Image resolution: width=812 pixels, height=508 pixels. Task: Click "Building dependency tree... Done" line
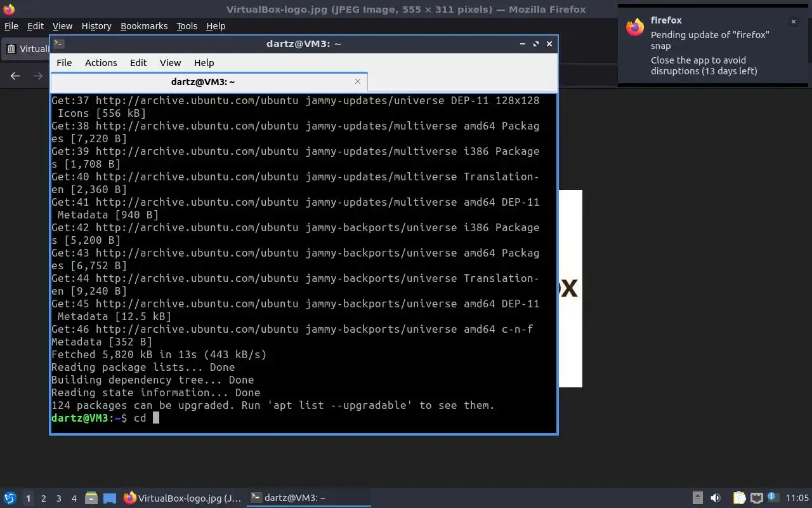[152, 380]
